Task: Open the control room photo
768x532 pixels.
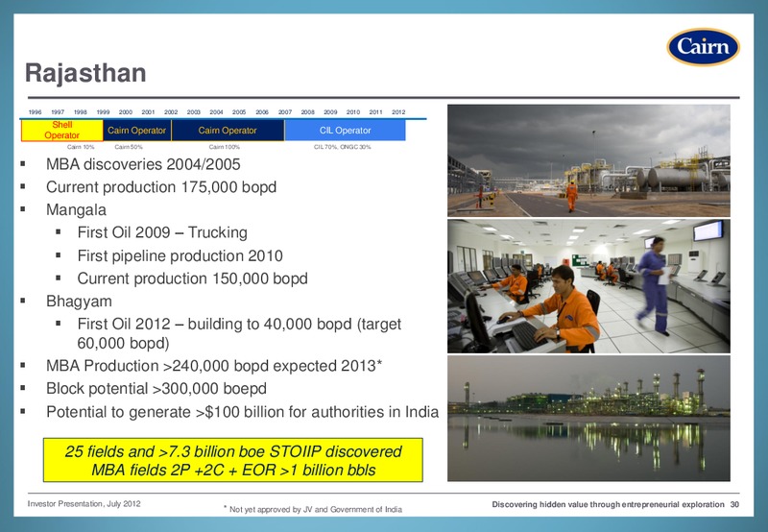Action: [588, 286]
